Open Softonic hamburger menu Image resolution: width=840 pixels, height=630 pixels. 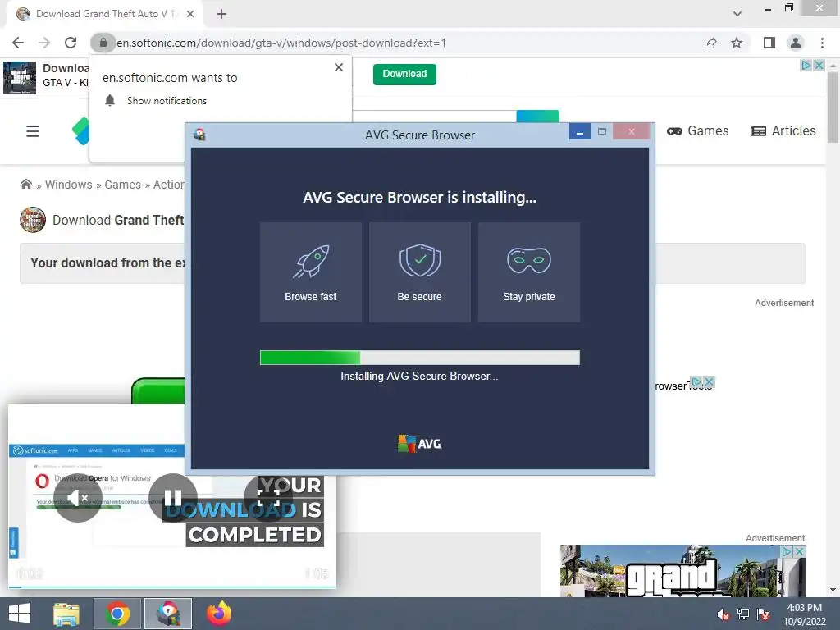tap(33, 131)
